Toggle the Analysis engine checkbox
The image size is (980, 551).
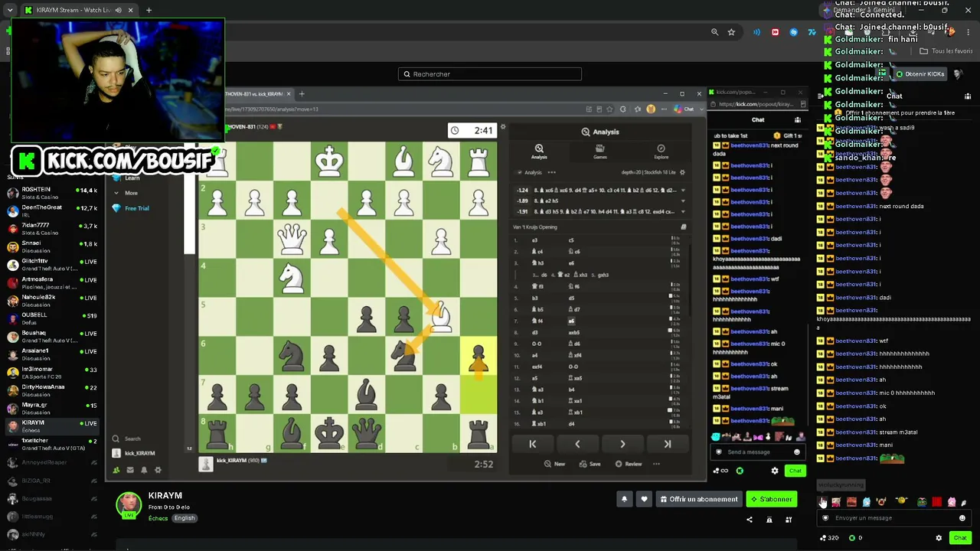[518, 172]
